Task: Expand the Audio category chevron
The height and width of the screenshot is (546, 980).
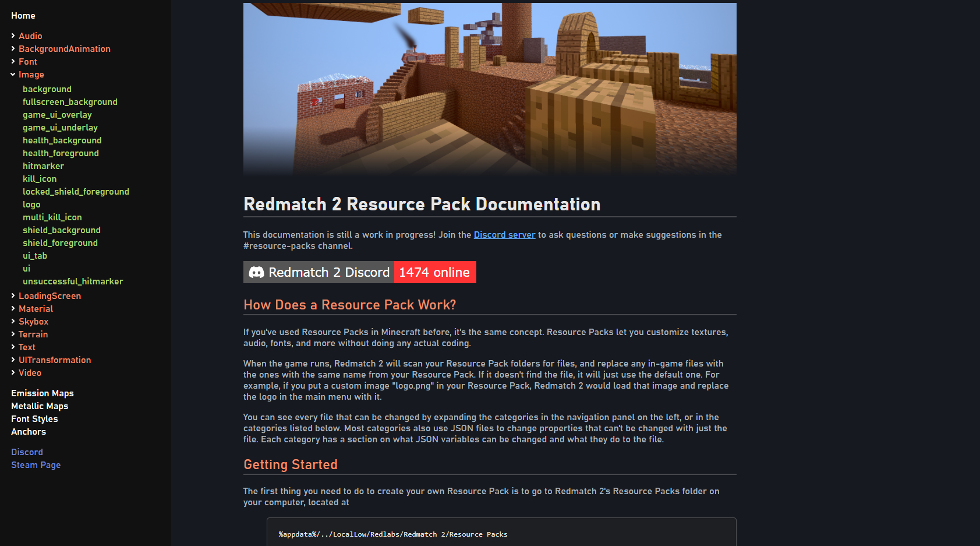Action: [x=13, y=36]
